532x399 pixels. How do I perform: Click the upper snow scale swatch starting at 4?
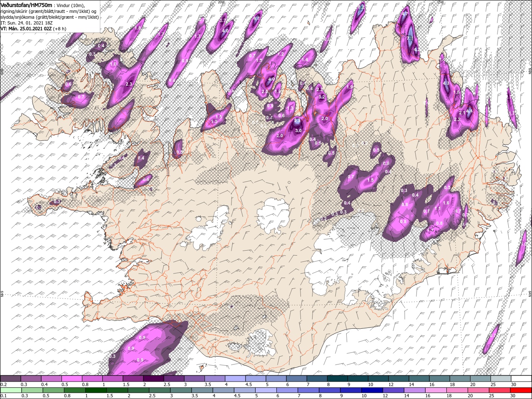click(235, 379)
